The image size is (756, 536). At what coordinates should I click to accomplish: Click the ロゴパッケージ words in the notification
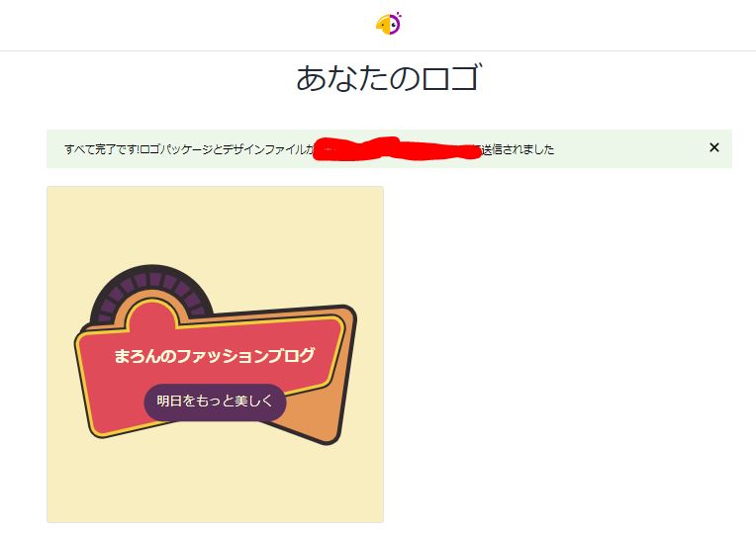tap(176, 149)
